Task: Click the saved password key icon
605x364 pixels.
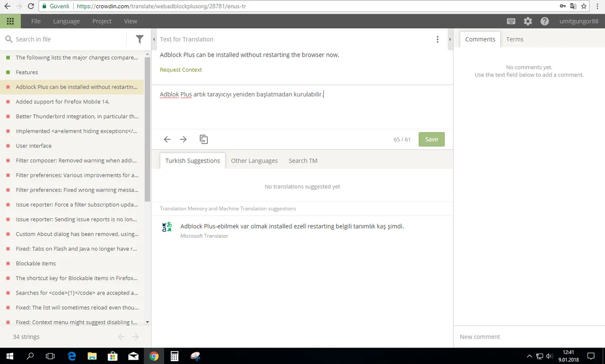Action: click(562, 6)
